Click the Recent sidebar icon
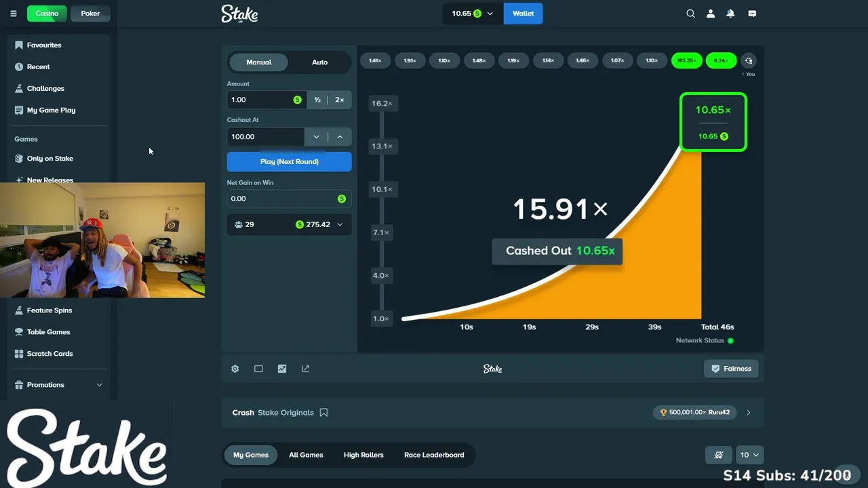 click(x=19, y=66)
